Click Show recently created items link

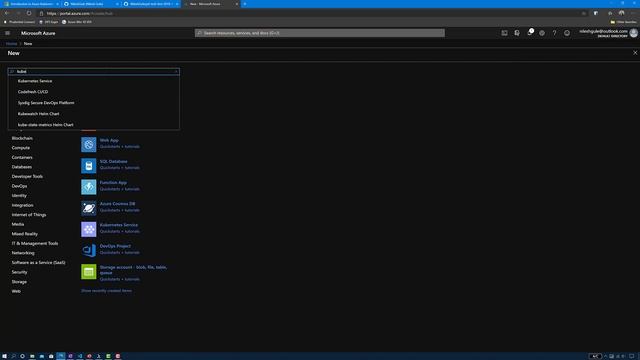(106, 291)
